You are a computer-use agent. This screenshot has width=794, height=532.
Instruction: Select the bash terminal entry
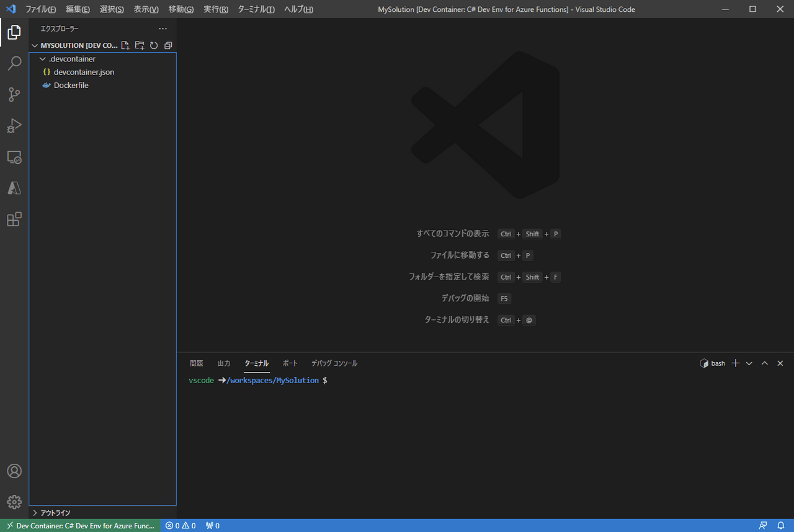[x=712, y=363]
